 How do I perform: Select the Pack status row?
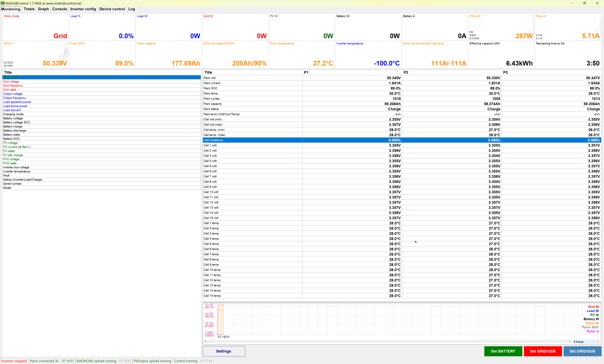tap(402, 109)
